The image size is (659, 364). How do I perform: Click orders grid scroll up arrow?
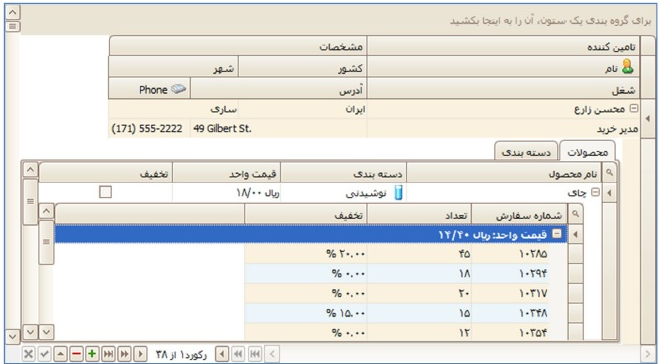tap(46, 211)
